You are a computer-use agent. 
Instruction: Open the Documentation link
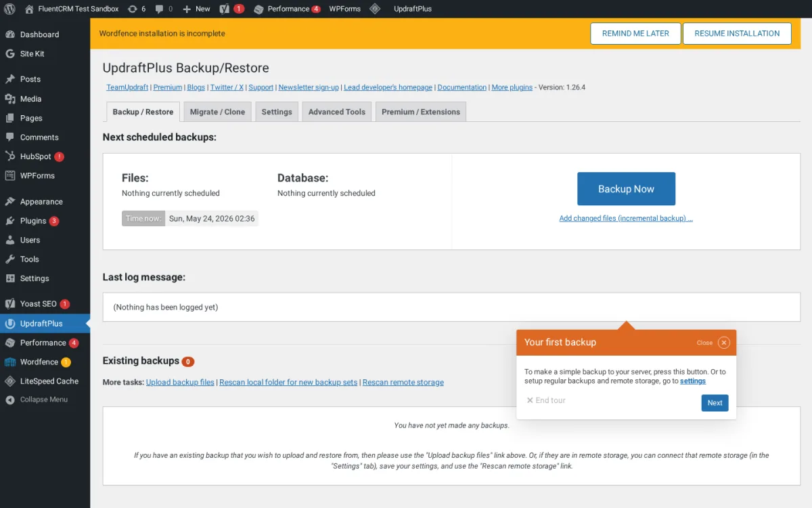462,87
